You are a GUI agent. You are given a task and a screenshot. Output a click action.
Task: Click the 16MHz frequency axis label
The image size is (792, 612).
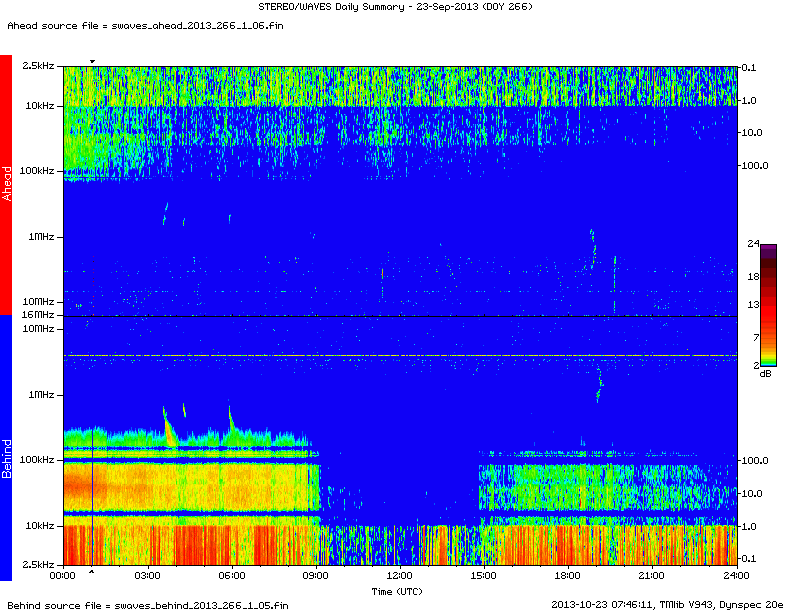pyautogui.click(x=38, y=315)
